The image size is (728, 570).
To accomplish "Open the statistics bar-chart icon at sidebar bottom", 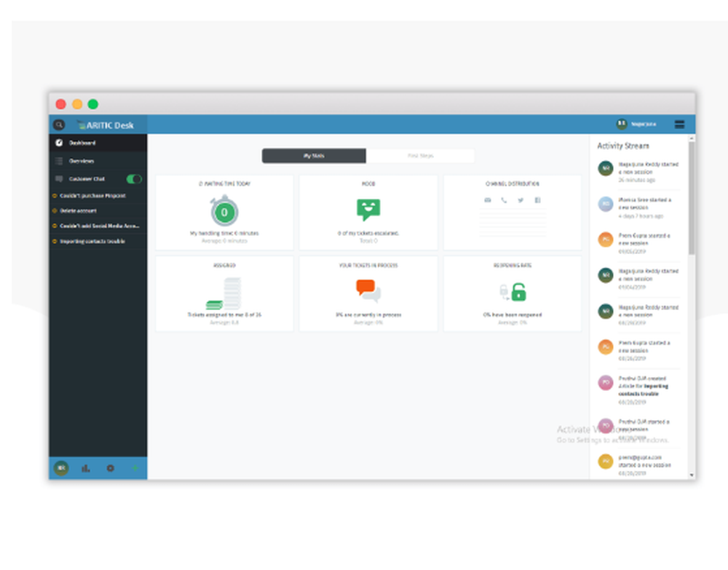I will 86,468.
